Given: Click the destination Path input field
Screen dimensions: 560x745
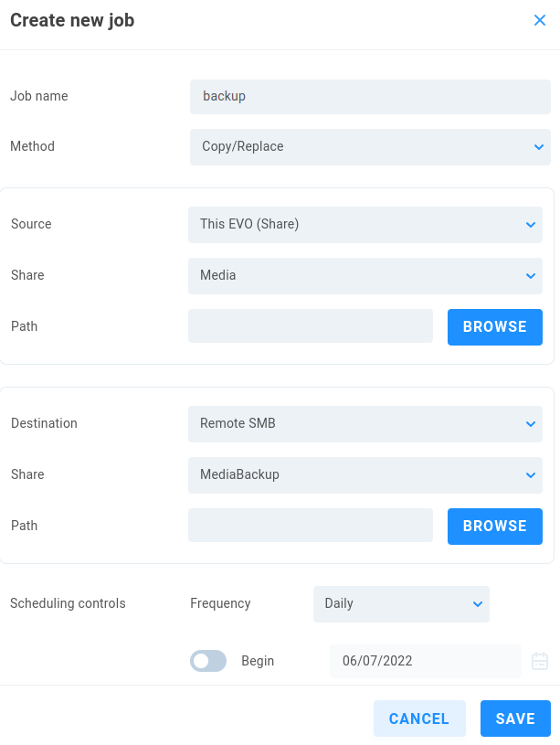Looking at the screenshot, I should click(x=311, y=525).
